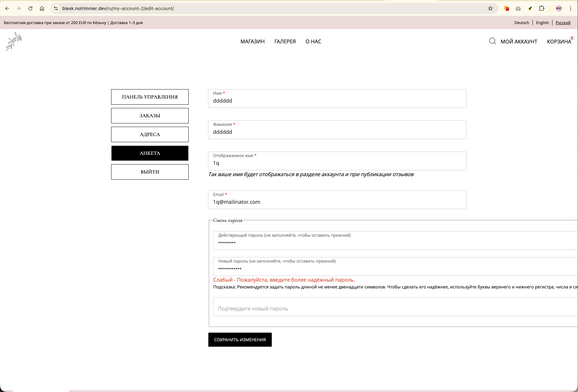Click the ВЫЙТИ logout button
This screenshot has height=392, width=578.
pos(150,172)
